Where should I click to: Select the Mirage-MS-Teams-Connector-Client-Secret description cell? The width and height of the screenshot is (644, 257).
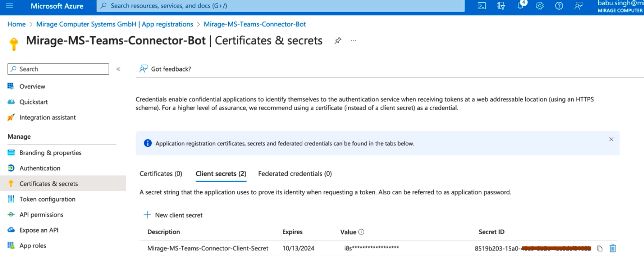pos(208,248)
